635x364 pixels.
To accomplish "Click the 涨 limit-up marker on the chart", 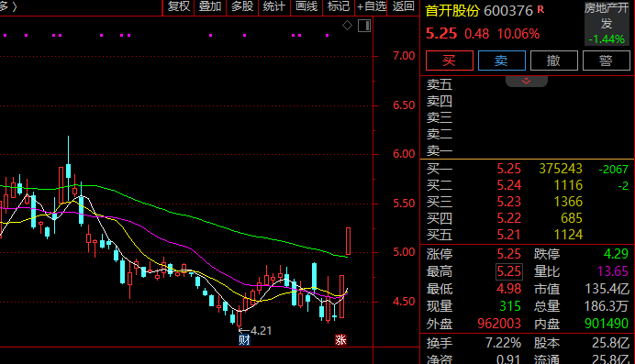I will (340, 340).
